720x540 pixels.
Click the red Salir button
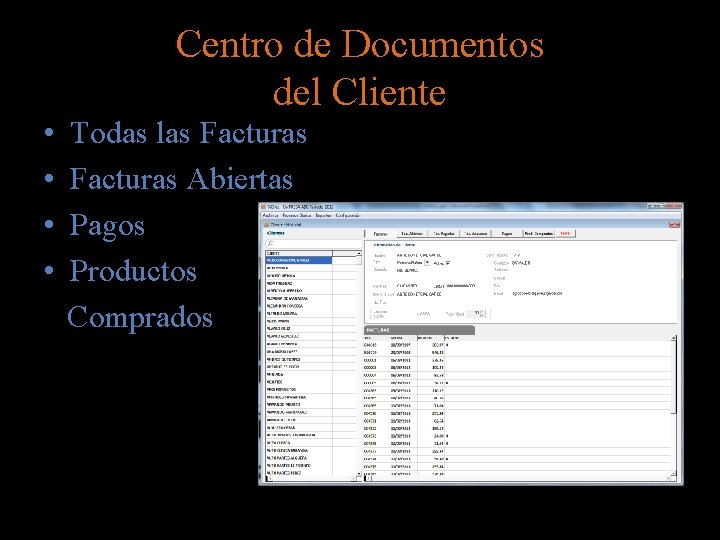point(565,234)
